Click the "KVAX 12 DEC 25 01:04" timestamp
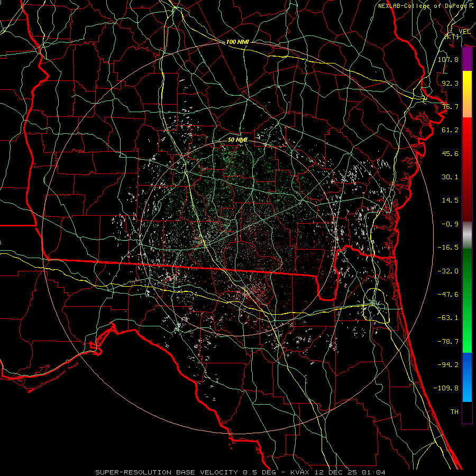Screen dimensions: 476x476 [338, 472]
